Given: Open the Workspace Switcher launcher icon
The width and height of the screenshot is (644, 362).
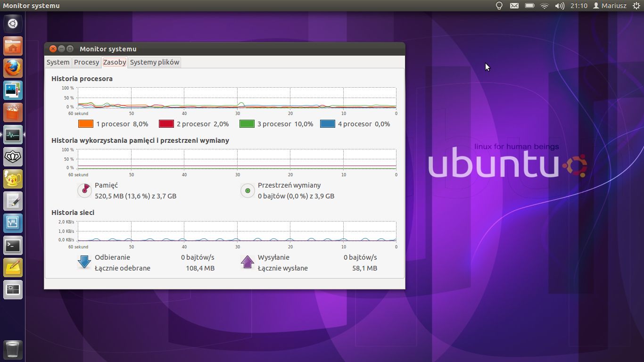Looking at the screenshot, I should [x=13, y=289].
